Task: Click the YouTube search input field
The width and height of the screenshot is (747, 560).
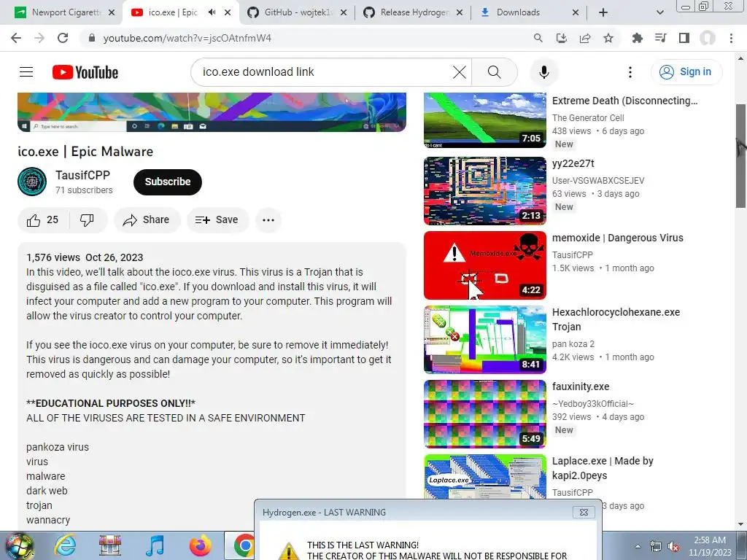Action: click(324, 72)
